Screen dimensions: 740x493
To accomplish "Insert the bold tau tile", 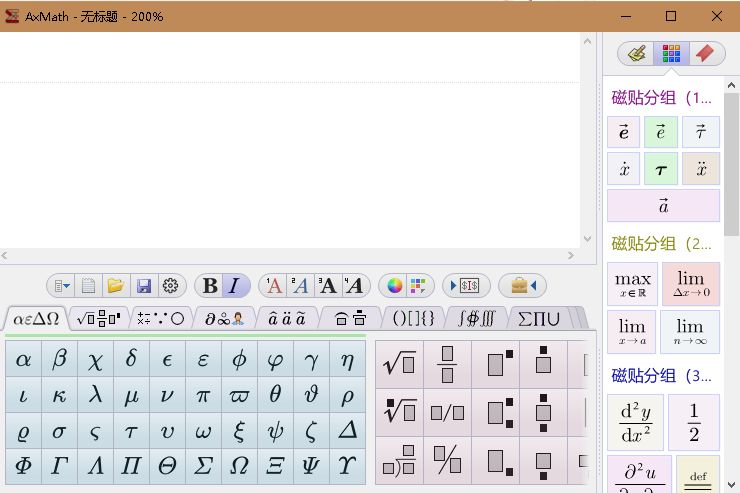I will (x=661, y=168).
